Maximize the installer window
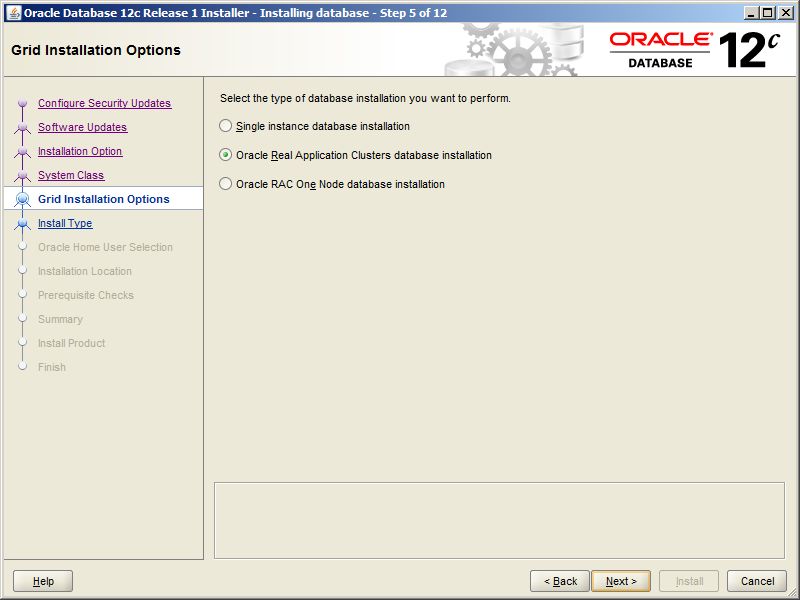 (767, 13)
